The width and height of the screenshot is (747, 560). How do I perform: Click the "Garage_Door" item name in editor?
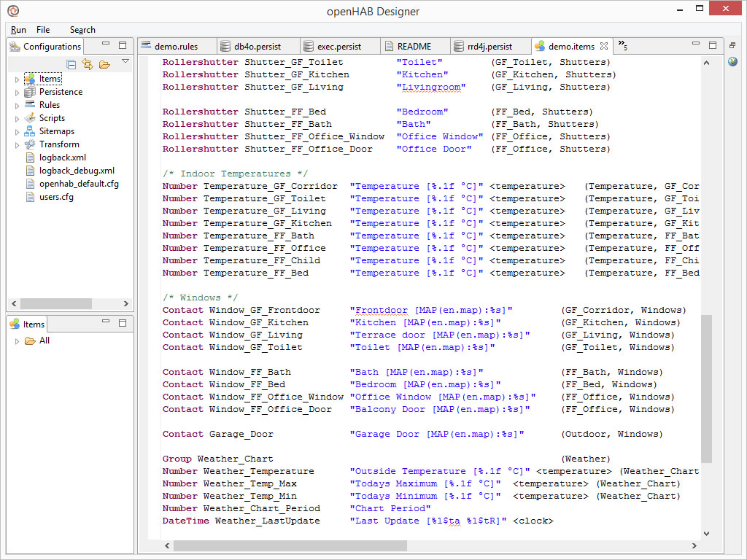241,434
